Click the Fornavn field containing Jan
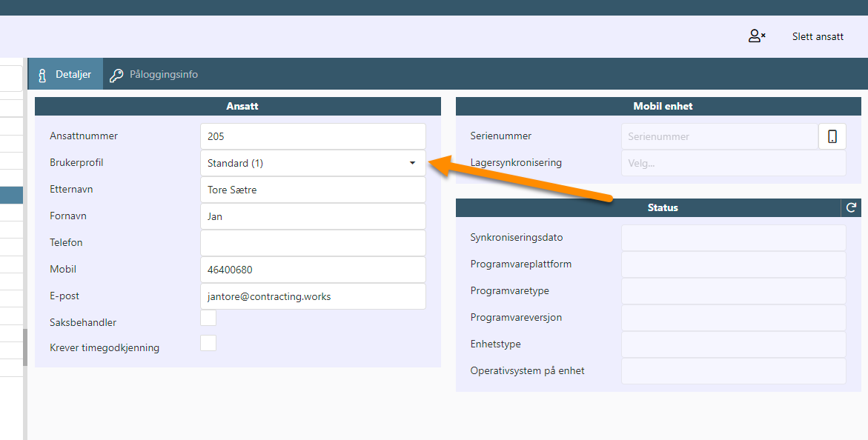The image size is (868, 440). (x=313, y=216)
